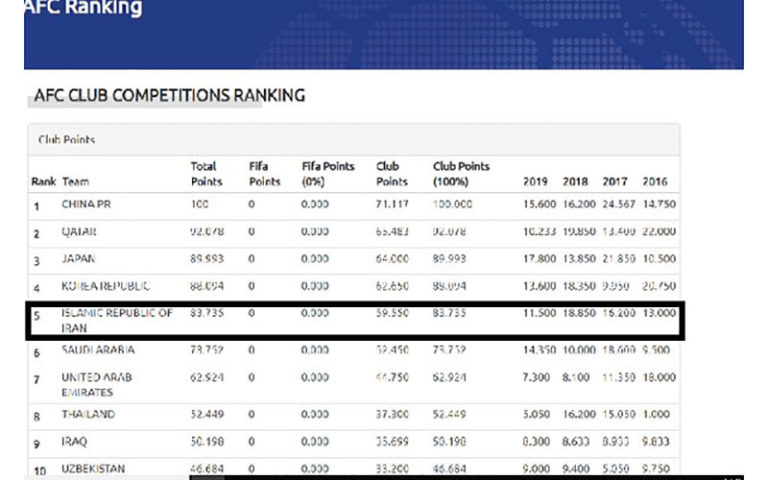This screenshot has width=768, height=480.
Task: Select China PR 2017 value 24.567
Action: pos(619,204)
